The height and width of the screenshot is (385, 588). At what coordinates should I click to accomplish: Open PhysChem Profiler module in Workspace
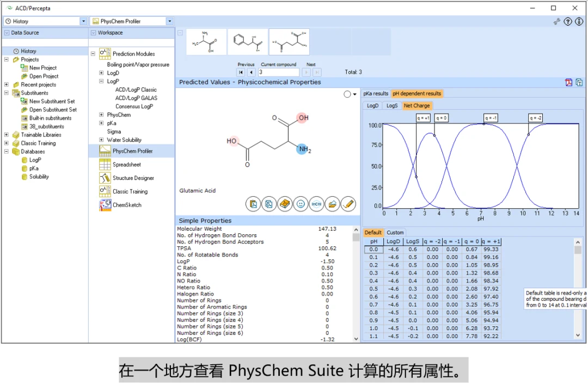132,151
